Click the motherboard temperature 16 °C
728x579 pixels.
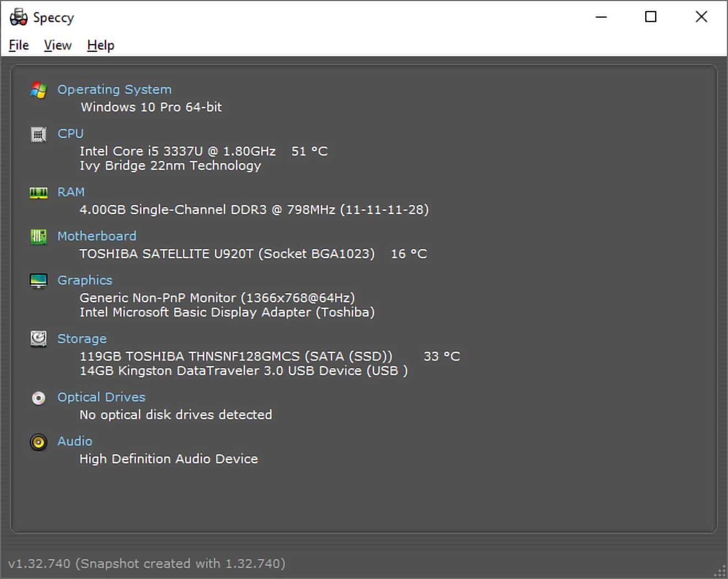[409, 254]
